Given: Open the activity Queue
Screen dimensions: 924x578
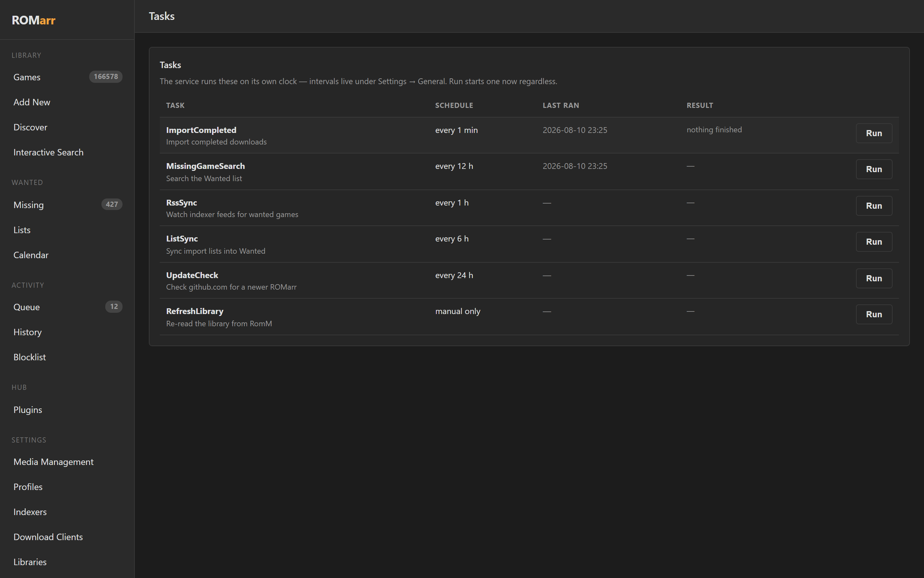Looking at the screenshot, I should (x=26, y=307).
